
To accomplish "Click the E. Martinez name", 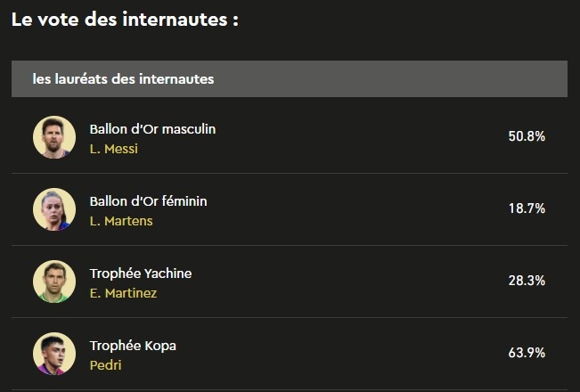I will click(124, 293).
